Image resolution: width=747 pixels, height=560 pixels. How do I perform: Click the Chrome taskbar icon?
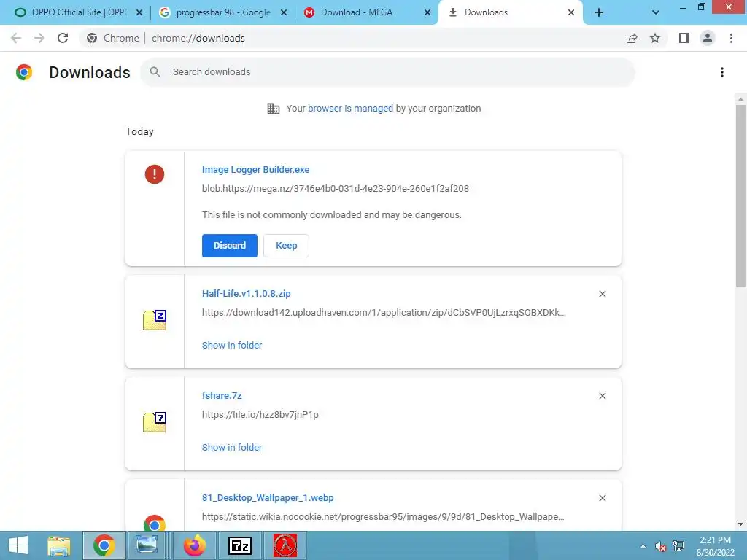104,545
